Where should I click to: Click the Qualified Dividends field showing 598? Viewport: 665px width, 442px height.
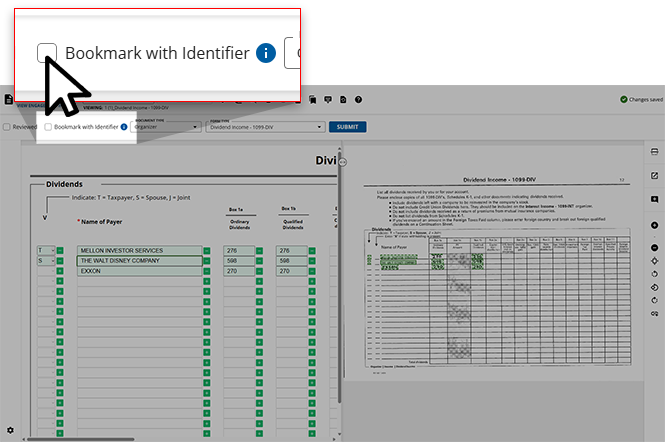pos(292,261)
